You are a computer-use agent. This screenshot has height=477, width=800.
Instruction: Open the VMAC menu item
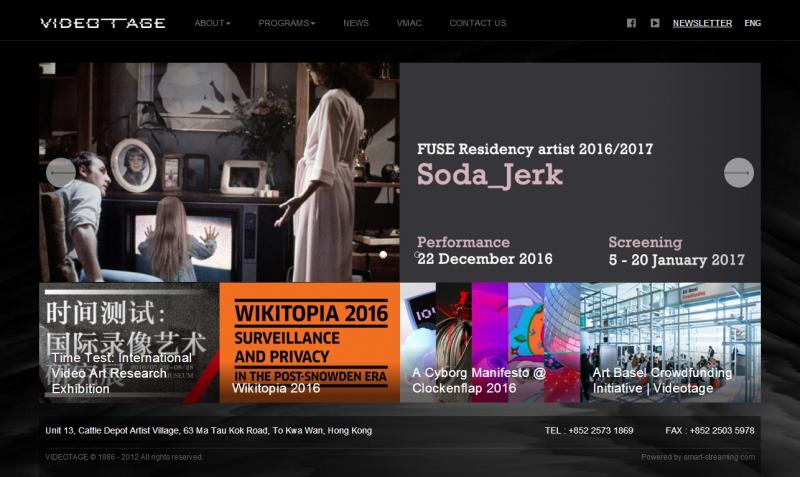409,23
